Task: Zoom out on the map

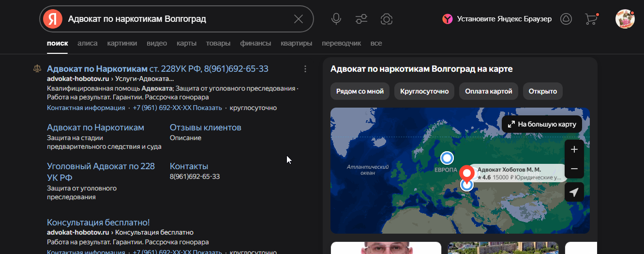Action: point(574,169)
